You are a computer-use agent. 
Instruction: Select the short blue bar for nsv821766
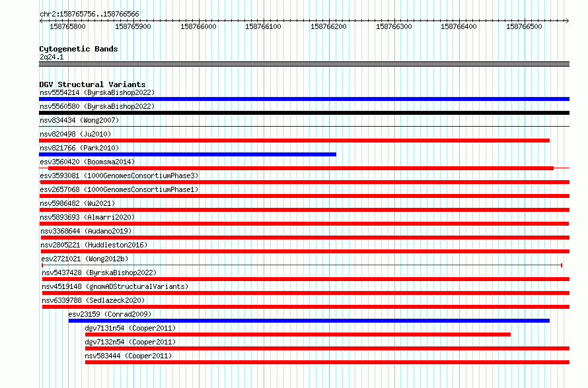tap(188, 154)
